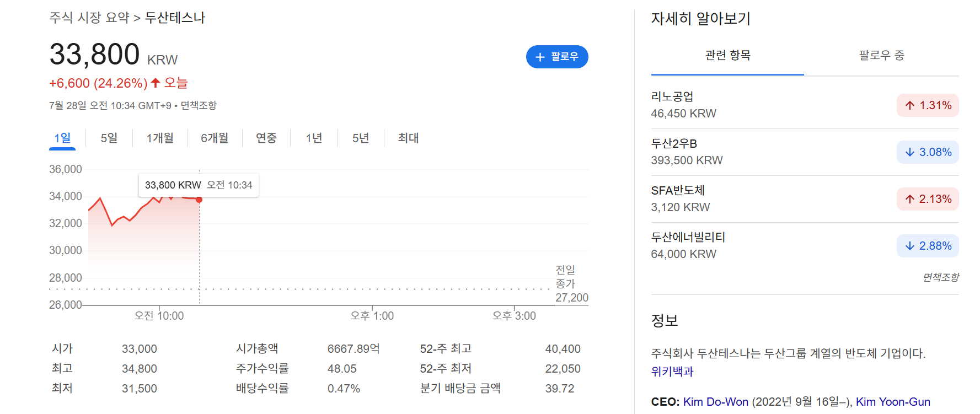Open the 위키백과 source link
Screen dimensions: 980x414
[x=672, y=372]
